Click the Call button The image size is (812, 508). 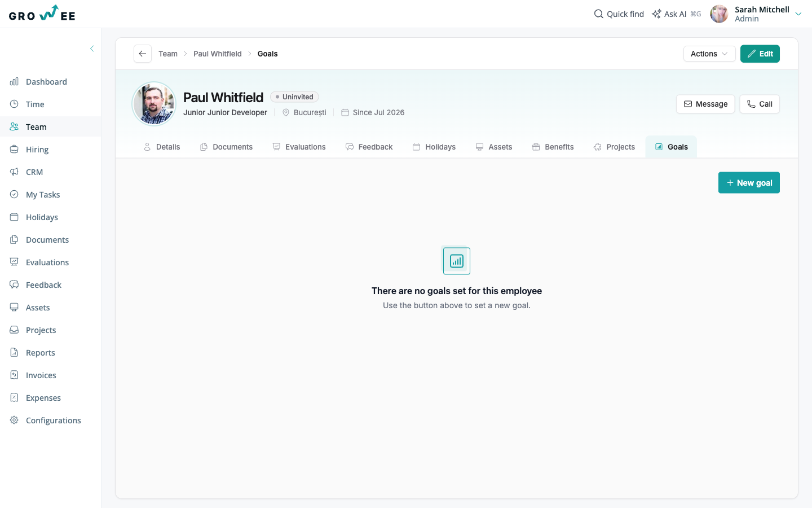pos(760,104)
